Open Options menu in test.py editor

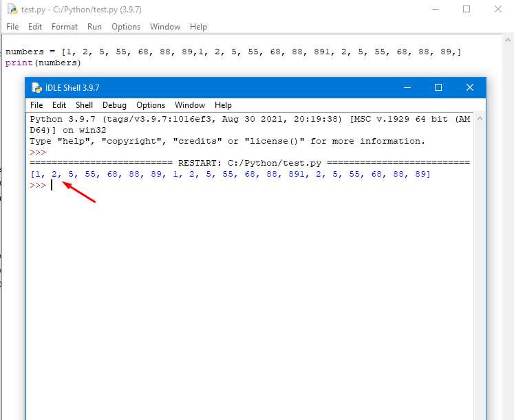pyautogui.click(x=126, y=27)
